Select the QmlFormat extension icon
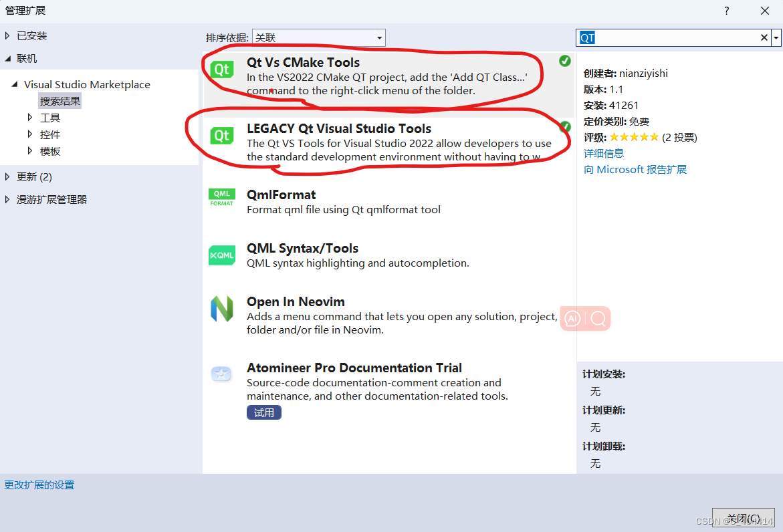Viewport: 783px width, 532px height. 221,197
